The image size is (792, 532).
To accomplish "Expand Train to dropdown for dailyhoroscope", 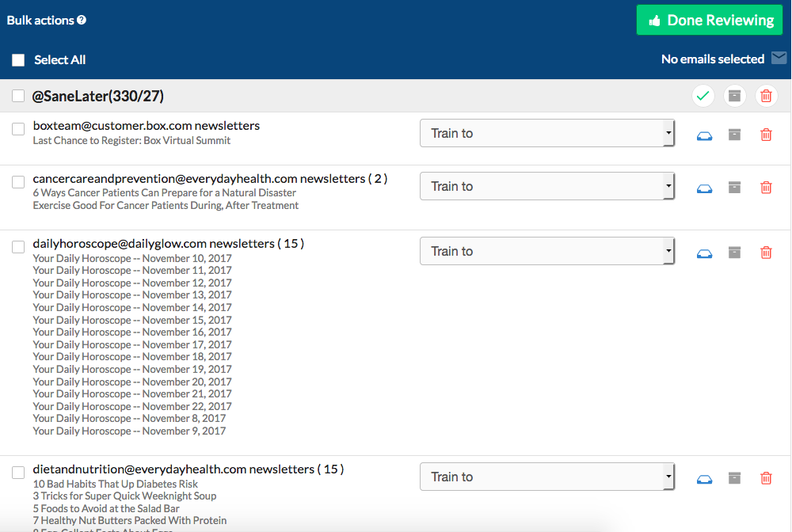I will [x=547, y=251].
